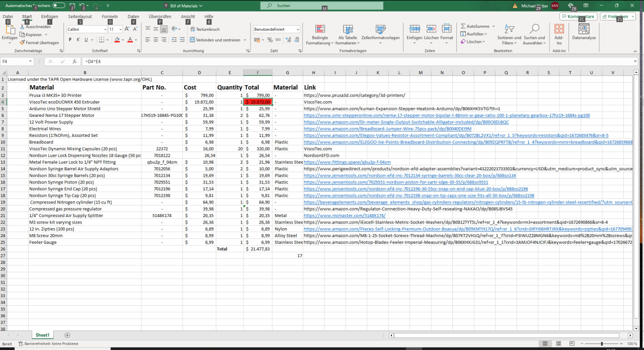Screen dimensions: 644x350
Task: Toggle the Automatisches Speichern switch
Action: click(59, 6)
